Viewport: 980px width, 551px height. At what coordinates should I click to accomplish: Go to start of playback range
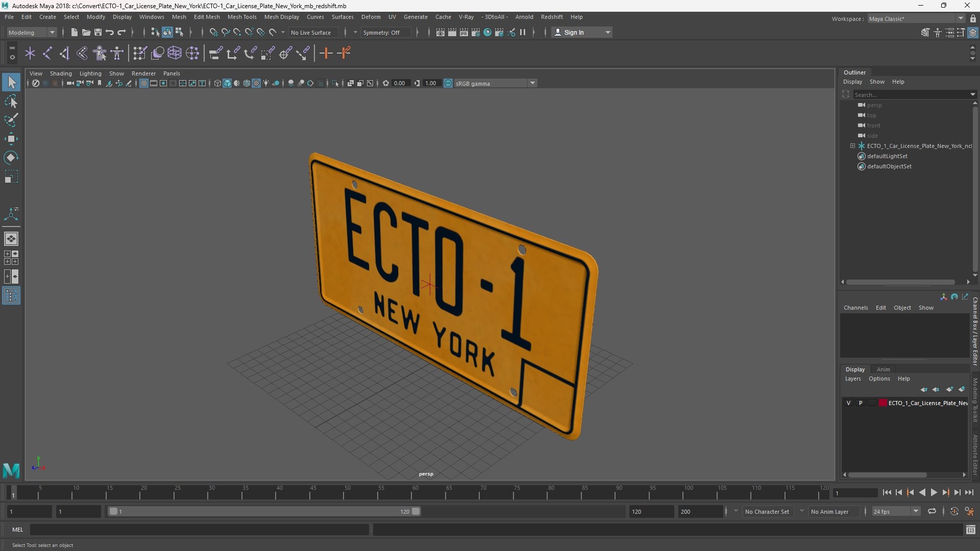pos(887,492)
